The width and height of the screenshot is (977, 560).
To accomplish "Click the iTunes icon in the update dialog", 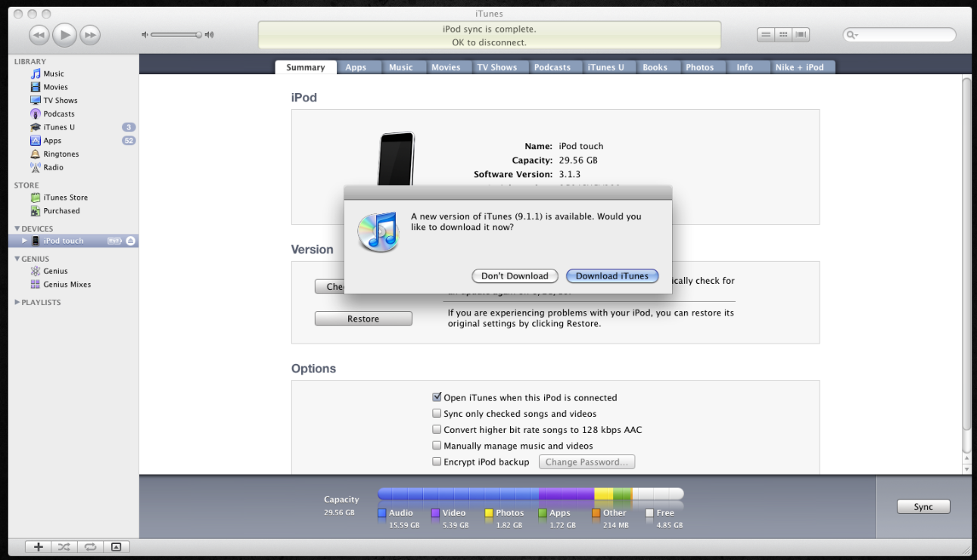I will pos(378,232).
